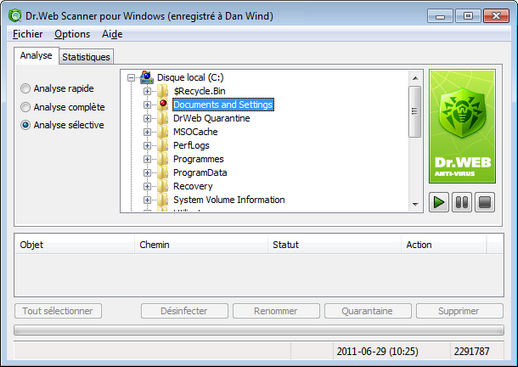Select the Documents and Settings tree item

point(223,105)
